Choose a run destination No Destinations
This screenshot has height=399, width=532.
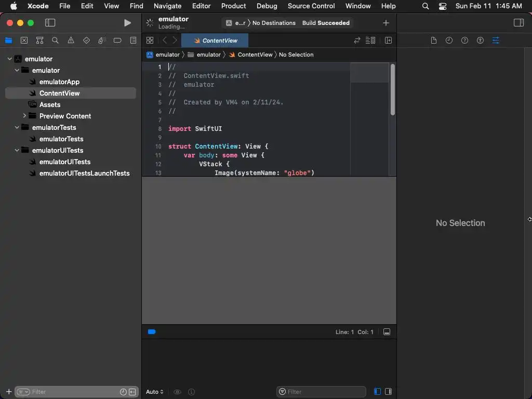click(274, 23)
